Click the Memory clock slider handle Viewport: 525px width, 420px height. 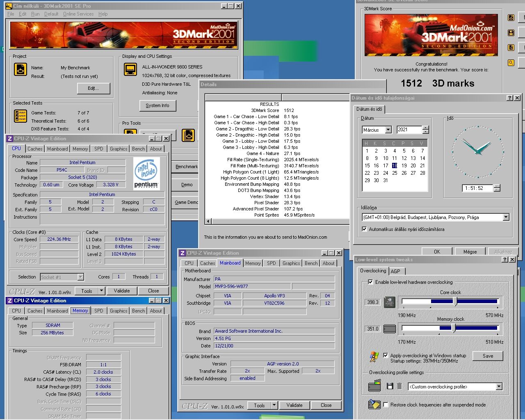tap(453, 328)
